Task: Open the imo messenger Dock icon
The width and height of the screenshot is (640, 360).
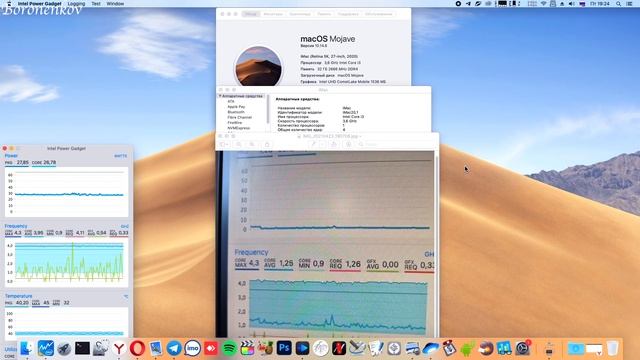Action: (x=193, y=348)
